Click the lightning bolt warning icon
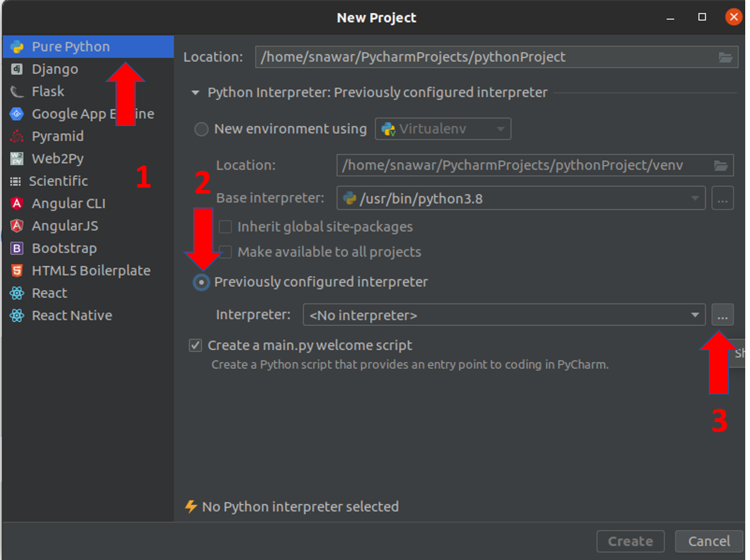The width and height of the screenshot is (750, 560). click(191, 507)
